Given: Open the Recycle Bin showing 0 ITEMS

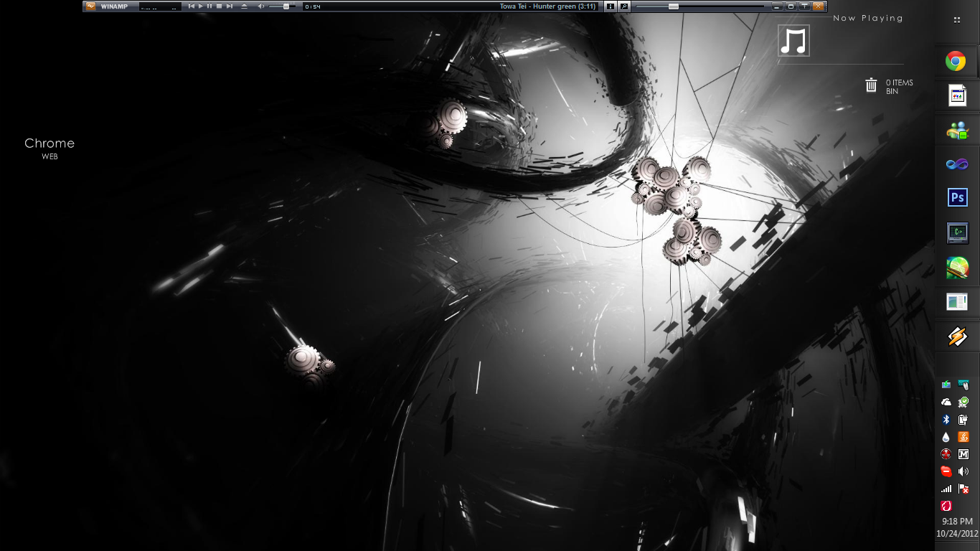Looking at the screenshot, I should [x=870, y=85].
